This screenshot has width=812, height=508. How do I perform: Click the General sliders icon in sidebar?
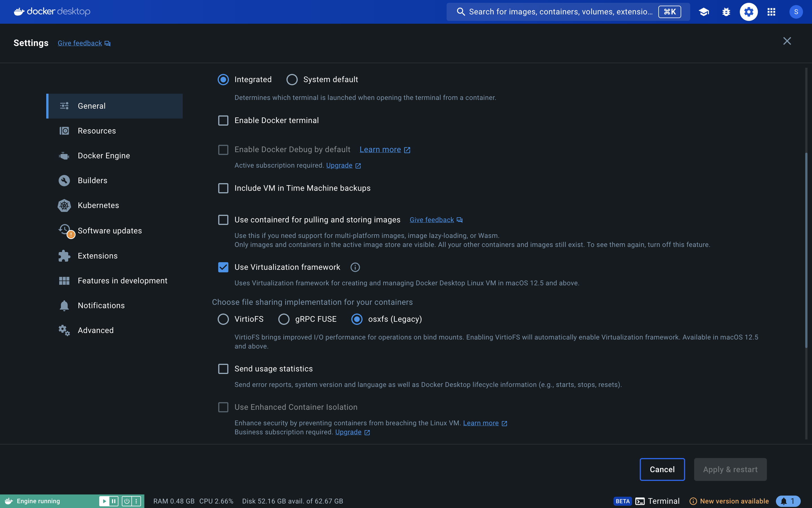coord(64,106)
